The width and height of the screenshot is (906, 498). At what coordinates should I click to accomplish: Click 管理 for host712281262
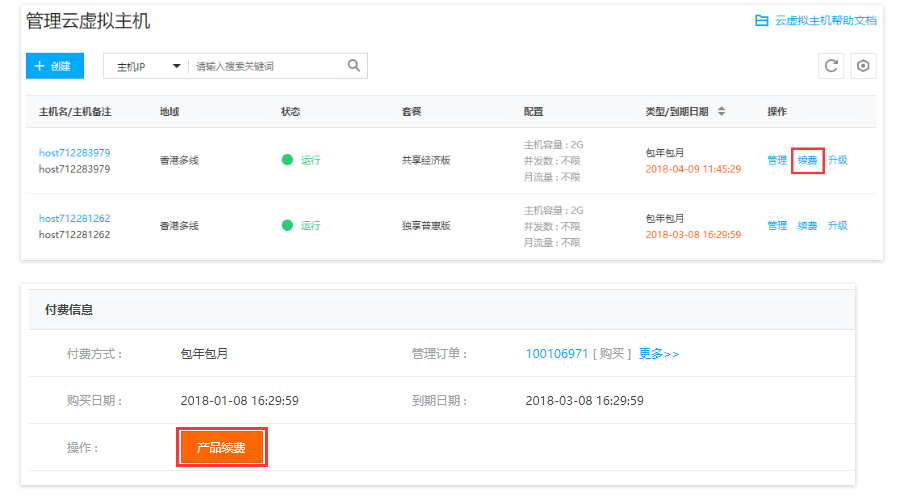coord(777,226)
